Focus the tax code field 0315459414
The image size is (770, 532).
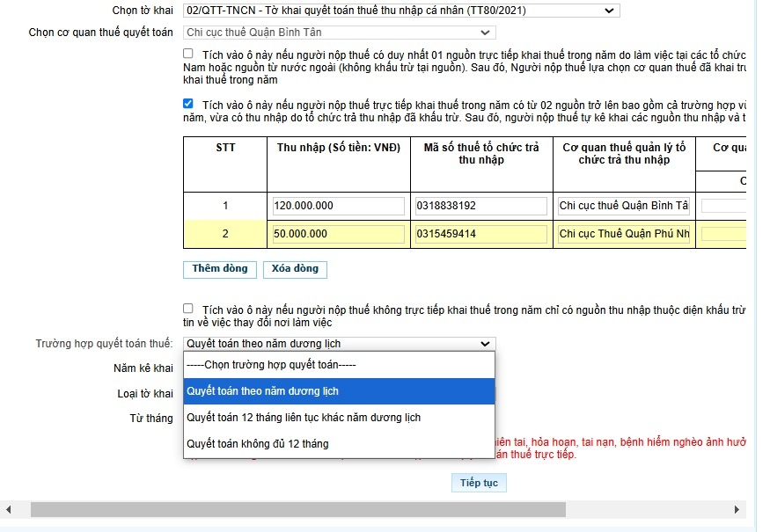pos(480,234)
